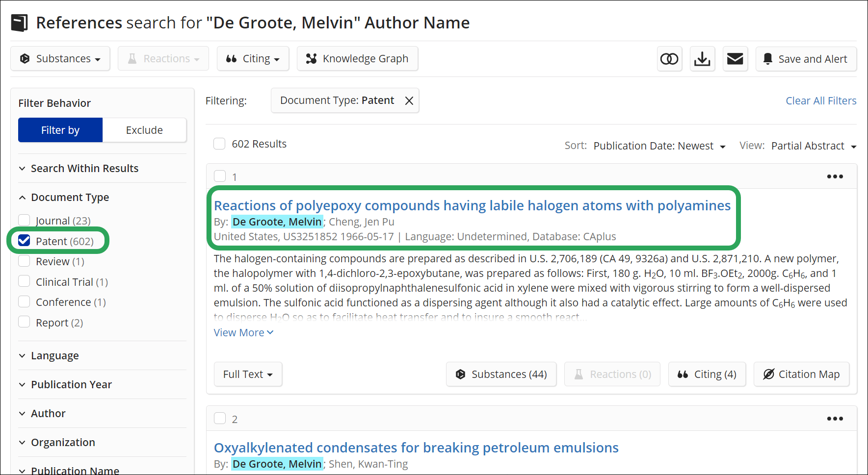Open Citation Map for result 1
The image size is (868, 475).
(801, 375)
